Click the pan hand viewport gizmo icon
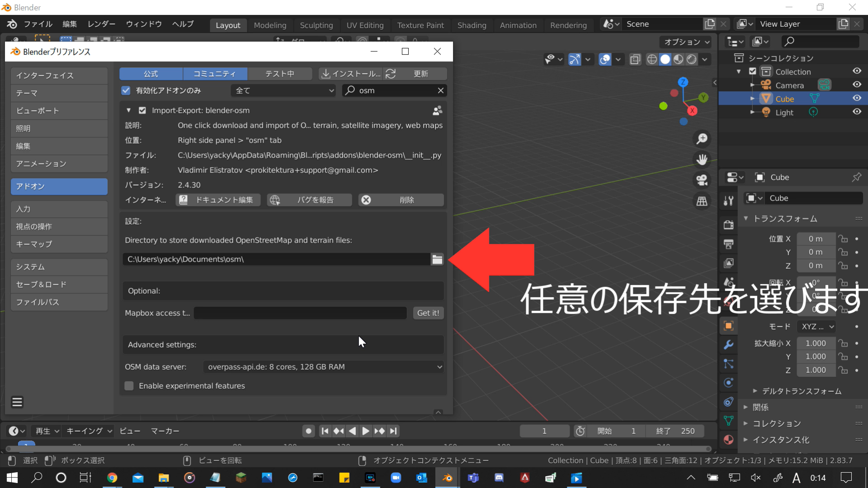 [702, 160]
